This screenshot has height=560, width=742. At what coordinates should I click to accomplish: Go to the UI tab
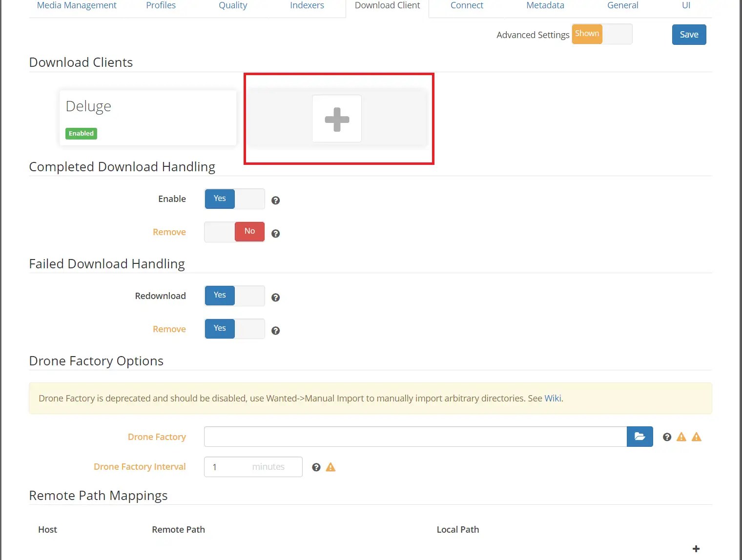(686, 6)
